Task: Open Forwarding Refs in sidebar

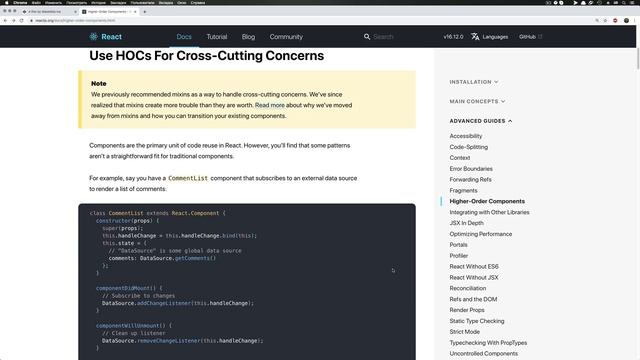Action: click(x=470, y=180)
